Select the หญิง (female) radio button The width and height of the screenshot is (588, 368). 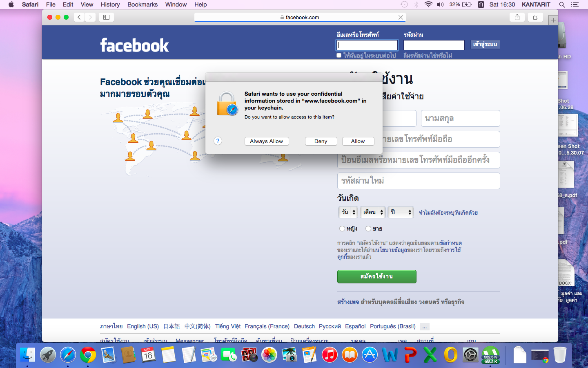point(342,229)
